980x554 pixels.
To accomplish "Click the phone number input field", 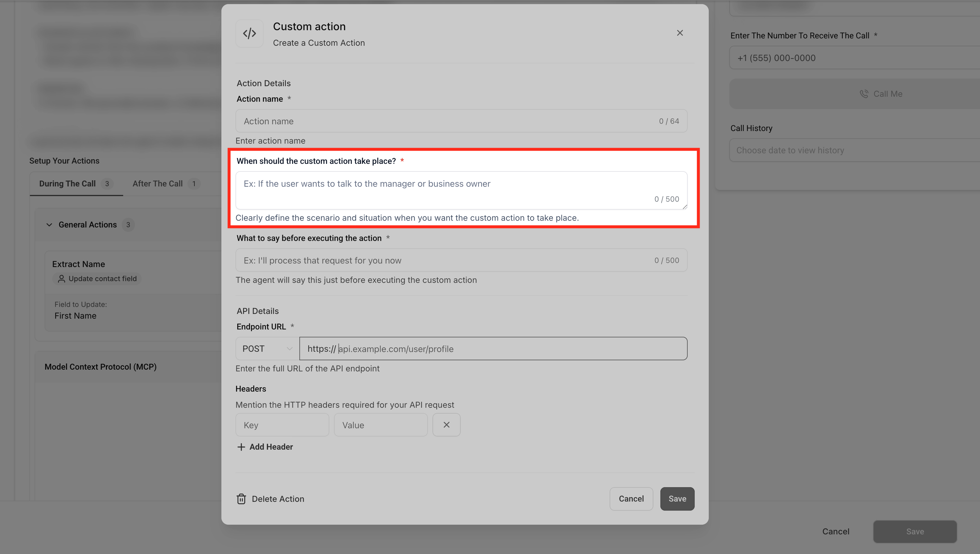I will click(x=852, y=58).
